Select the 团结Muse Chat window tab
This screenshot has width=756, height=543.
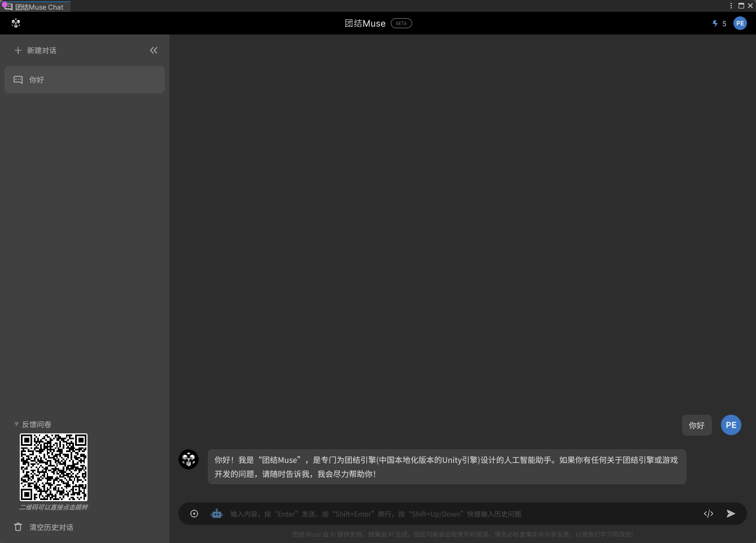(x=37, y=7)
